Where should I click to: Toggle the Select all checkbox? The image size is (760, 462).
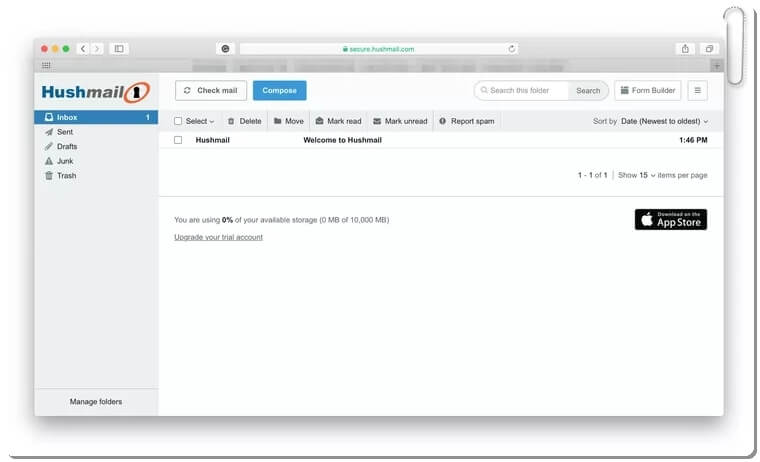point(178,121)
